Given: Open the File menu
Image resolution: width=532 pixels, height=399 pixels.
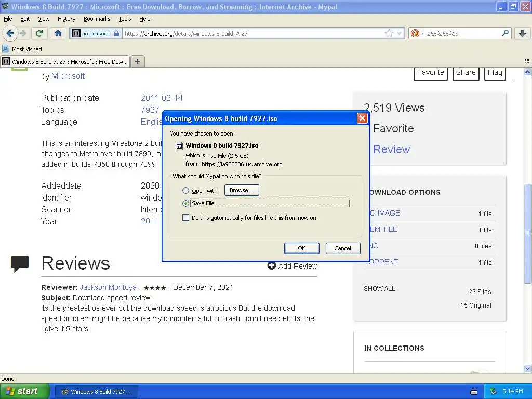Looking at the screenshot, I should coord(8,19).
